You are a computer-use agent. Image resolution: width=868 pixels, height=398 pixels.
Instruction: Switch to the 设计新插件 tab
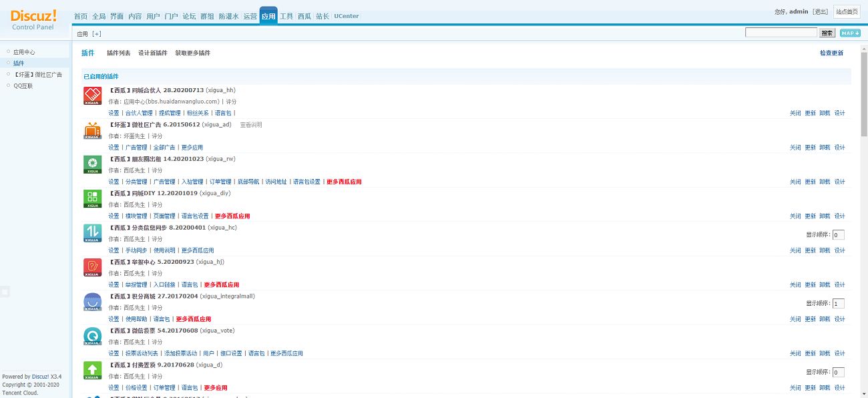coord(153,53)
